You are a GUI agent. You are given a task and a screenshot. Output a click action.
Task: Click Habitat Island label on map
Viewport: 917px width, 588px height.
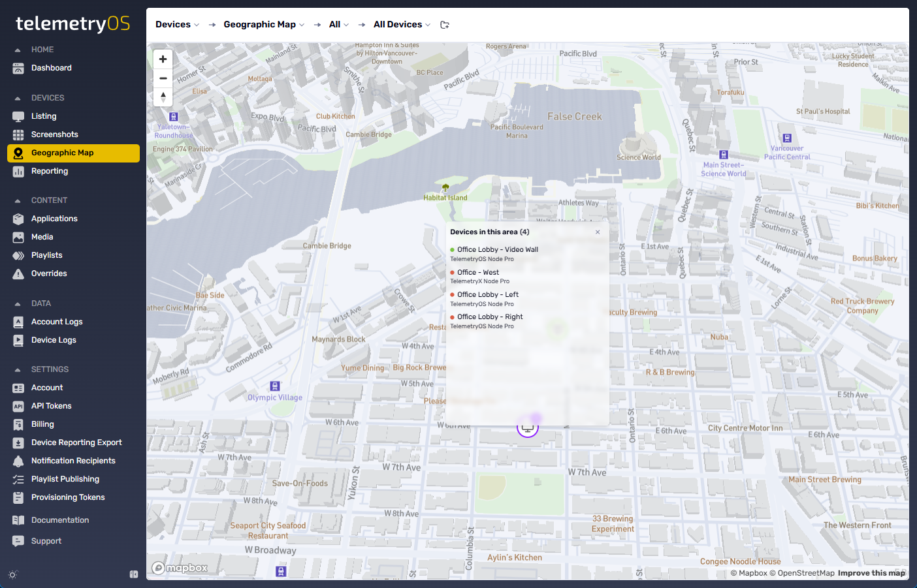445,198
